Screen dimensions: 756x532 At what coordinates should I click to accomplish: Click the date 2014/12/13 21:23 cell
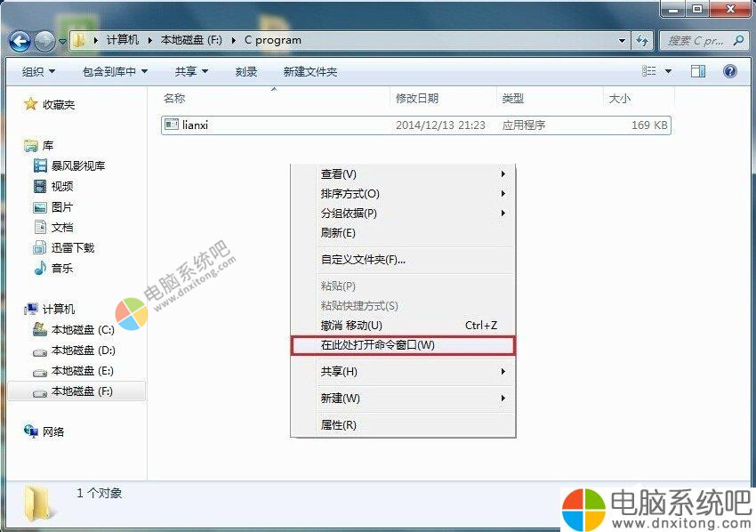[440, 125]
